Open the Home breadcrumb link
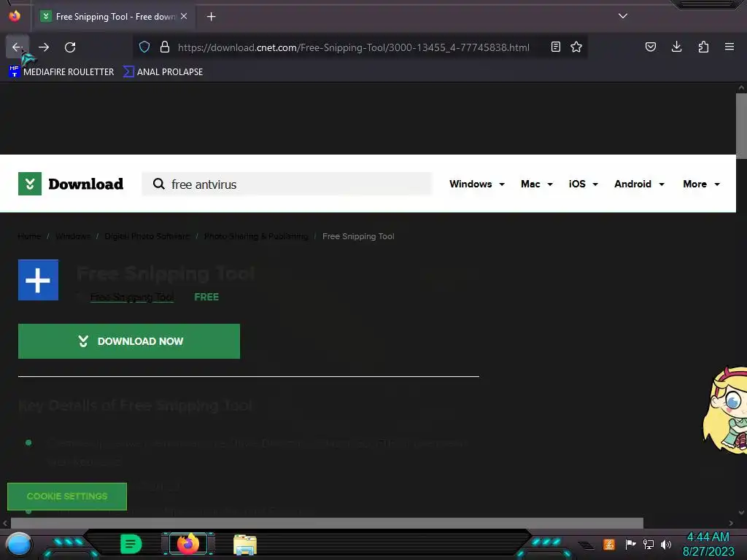Screen dimensions: 747x560 pyautogui.click(x=29, y=236)
